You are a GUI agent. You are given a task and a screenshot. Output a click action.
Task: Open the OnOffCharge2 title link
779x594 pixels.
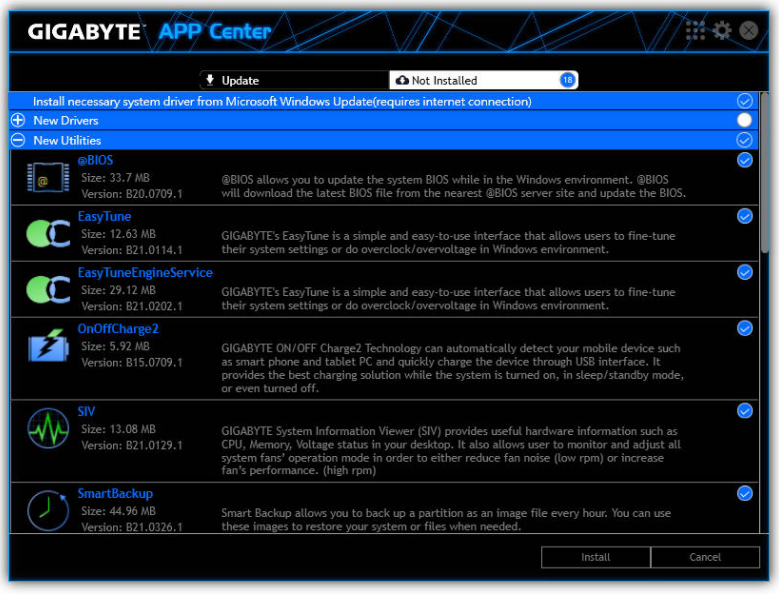[118, 328]
